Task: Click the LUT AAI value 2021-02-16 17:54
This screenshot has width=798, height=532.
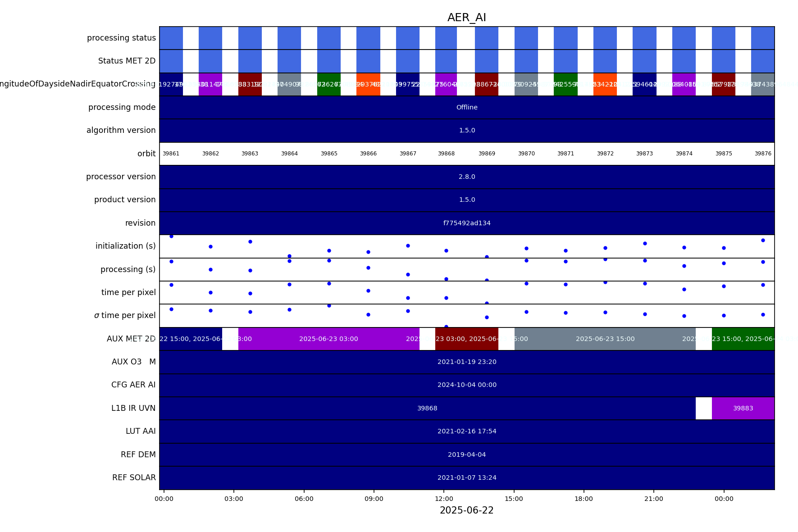Action: (x=466, y=431)
